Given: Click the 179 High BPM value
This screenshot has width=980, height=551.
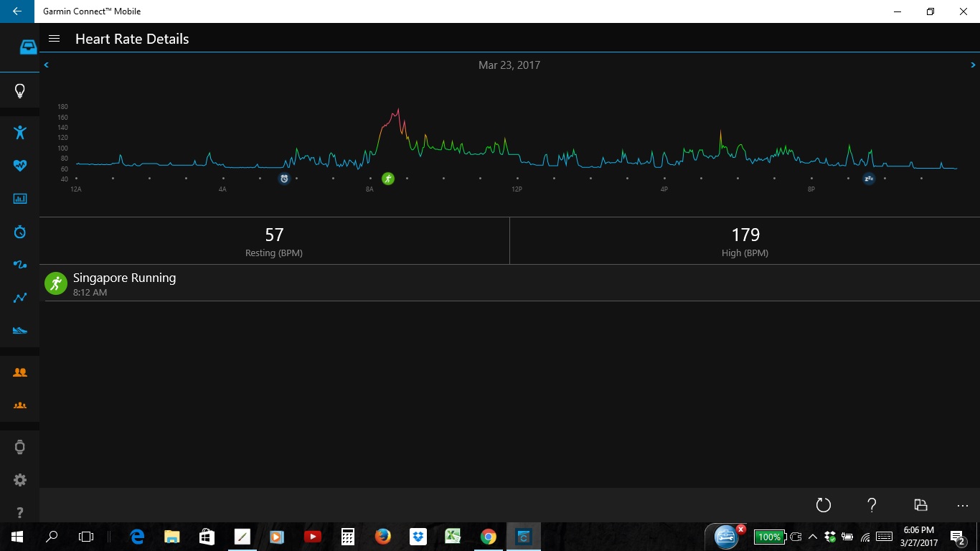Looking at the screenshot, I should (x=745, y=235).
